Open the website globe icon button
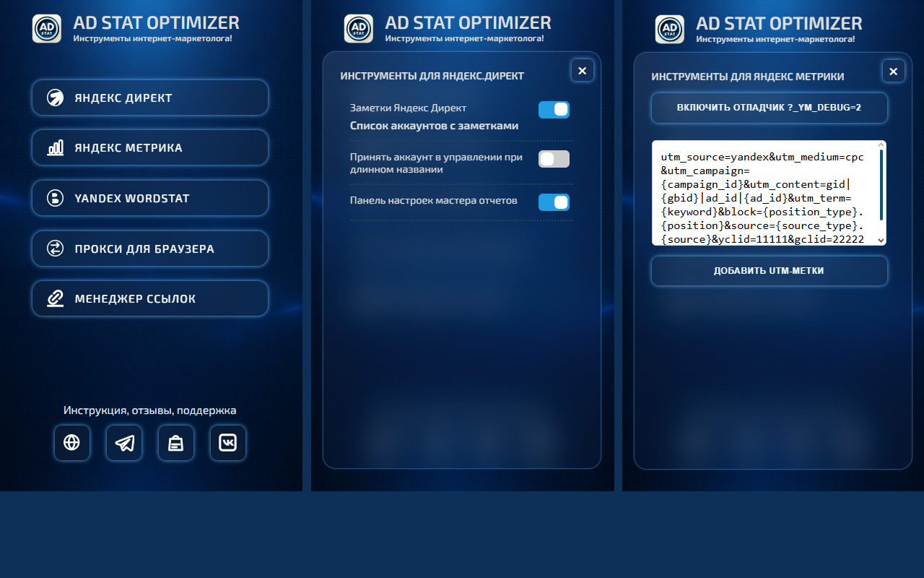 coord(72,443)
